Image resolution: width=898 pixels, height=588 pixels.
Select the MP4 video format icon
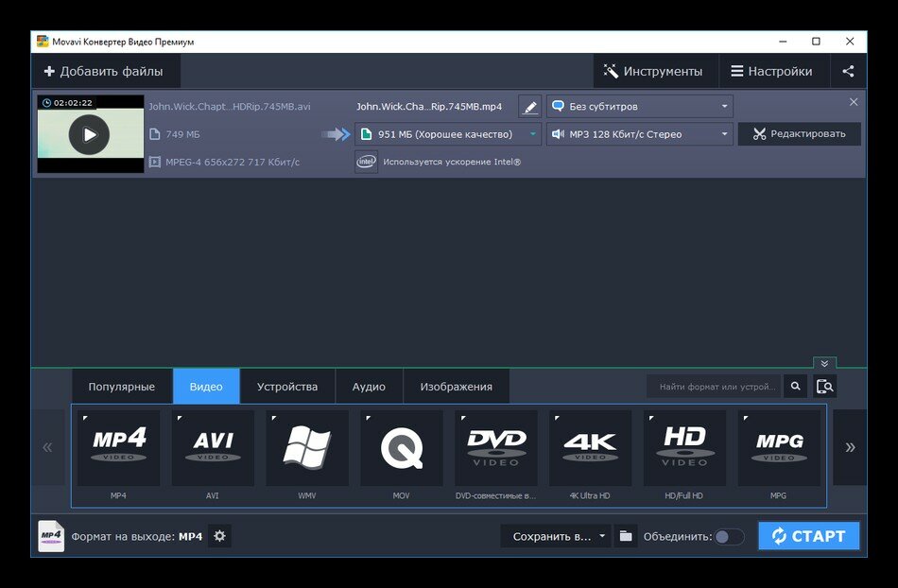click(118, 448)
